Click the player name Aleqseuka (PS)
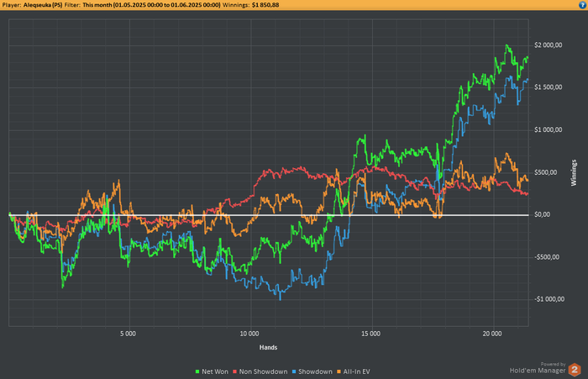This screenshot has height=379, width=588. click(43, 5)
